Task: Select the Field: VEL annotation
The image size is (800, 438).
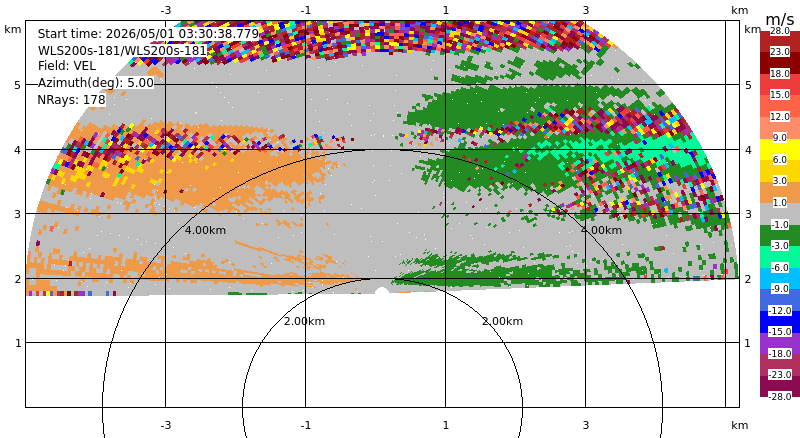Action: point(67,66)
